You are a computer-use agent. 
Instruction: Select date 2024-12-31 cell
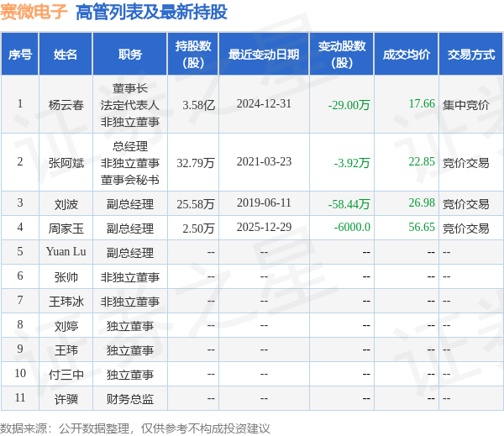click(264, 104)
